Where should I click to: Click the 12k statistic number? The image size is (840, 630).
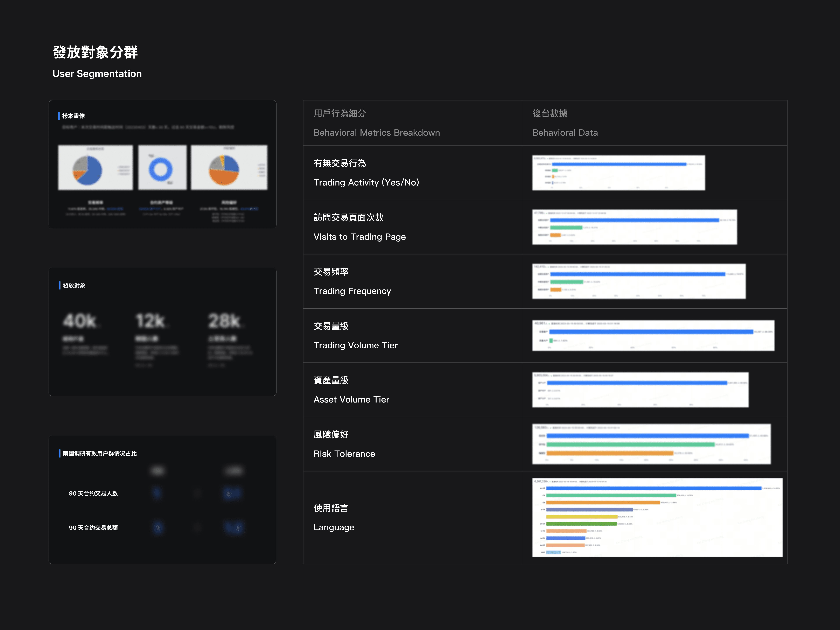coord(151,321)
